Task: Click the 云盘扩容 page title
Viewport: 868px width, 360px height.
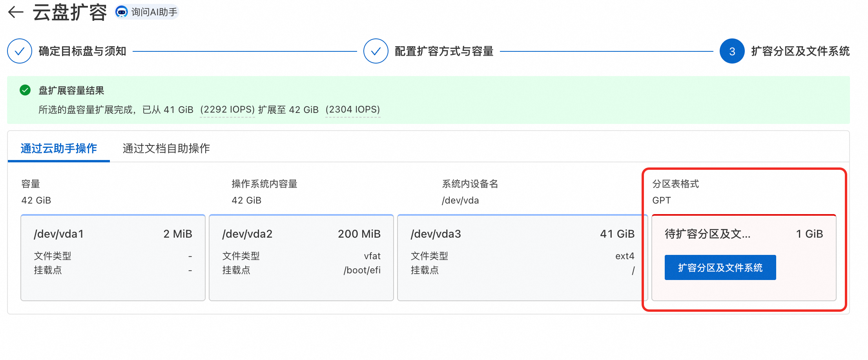Action: pos(70,12)
